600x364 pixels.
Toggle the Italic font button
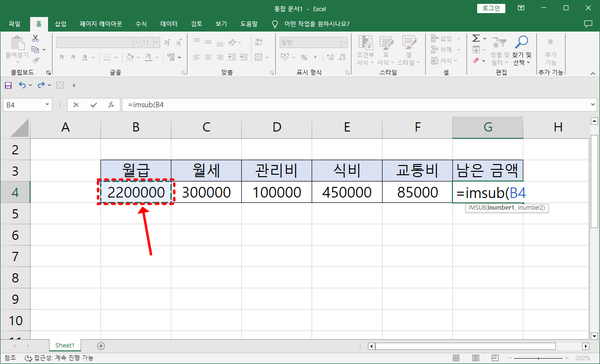[73, 57]
